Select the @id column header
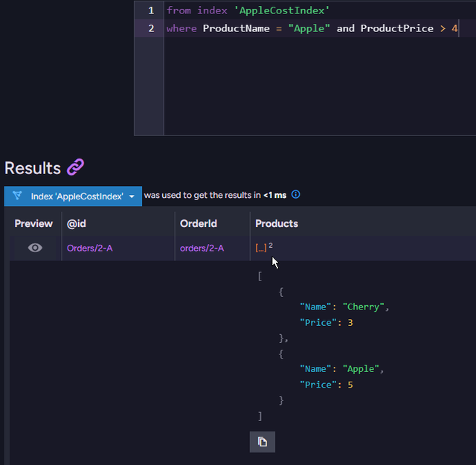Image resolution: width=476 pixels, height=465 pixels. 77,223
